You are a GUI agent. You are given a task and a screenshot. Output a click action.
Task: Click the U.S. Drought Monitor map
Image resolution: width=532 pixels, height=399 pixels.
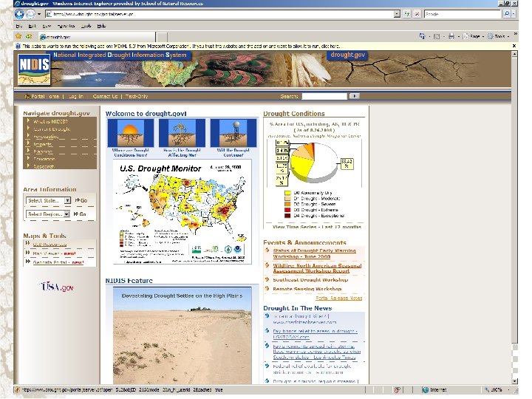[183, 212]
